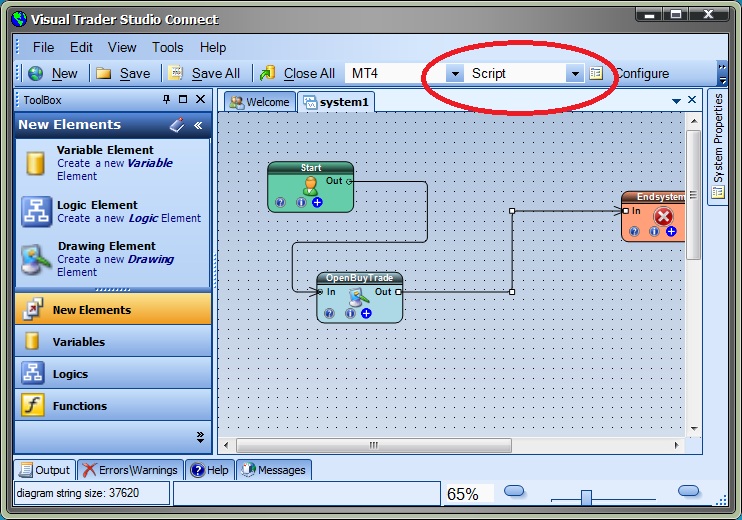This screenshot has width=742, height=520.
Task: Switch to the Welcome tab
Action: [260, 102]
